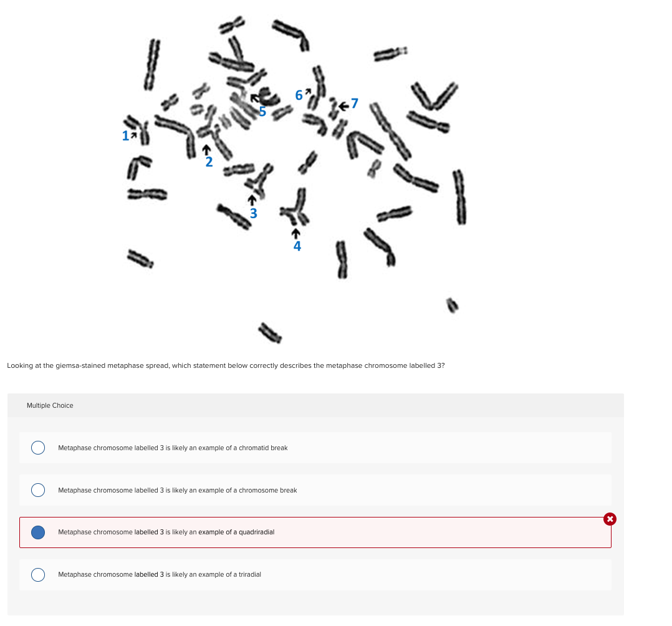Click the blue label 3 marker
The width and height of the screenshot is (672, 626).
tap(254, 213)
